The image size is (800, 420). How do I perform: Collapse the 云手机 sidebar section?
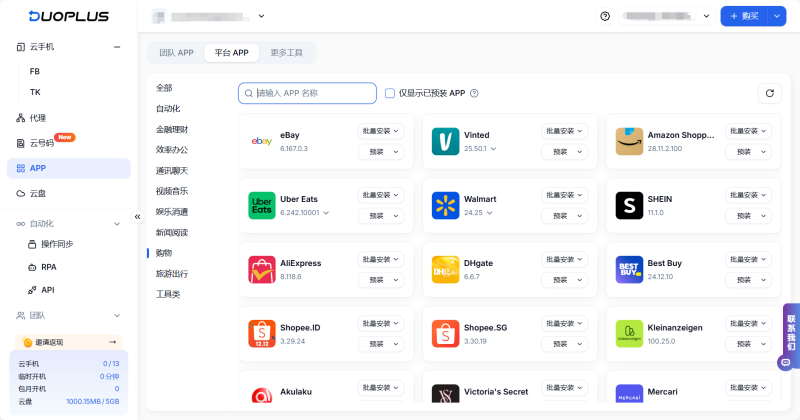click(117, 47)
